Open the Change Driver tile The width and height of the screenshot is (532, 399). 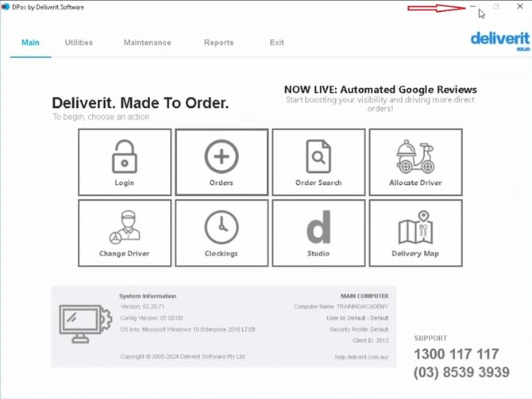click(125, 233)
